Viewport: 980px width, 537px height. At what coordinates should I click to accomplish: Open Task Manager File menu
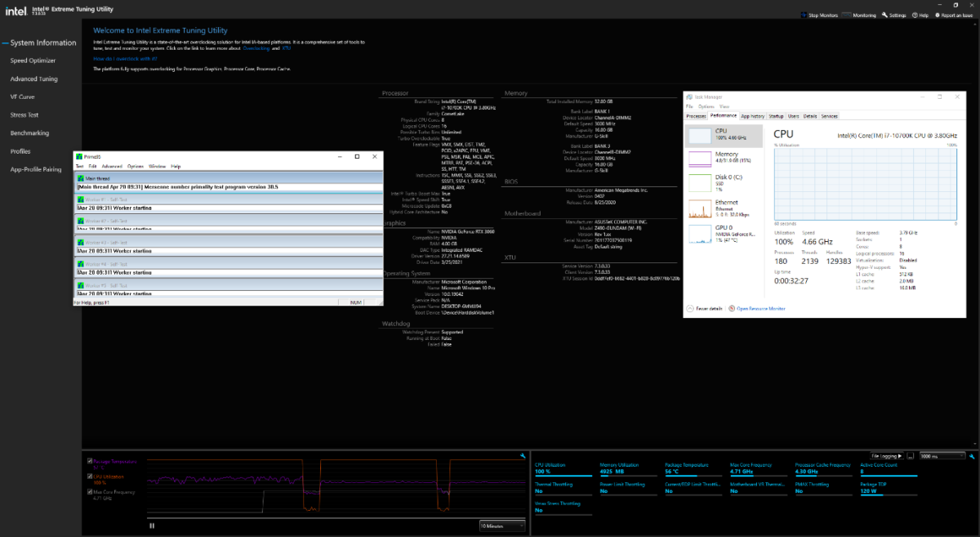[689, 106]
